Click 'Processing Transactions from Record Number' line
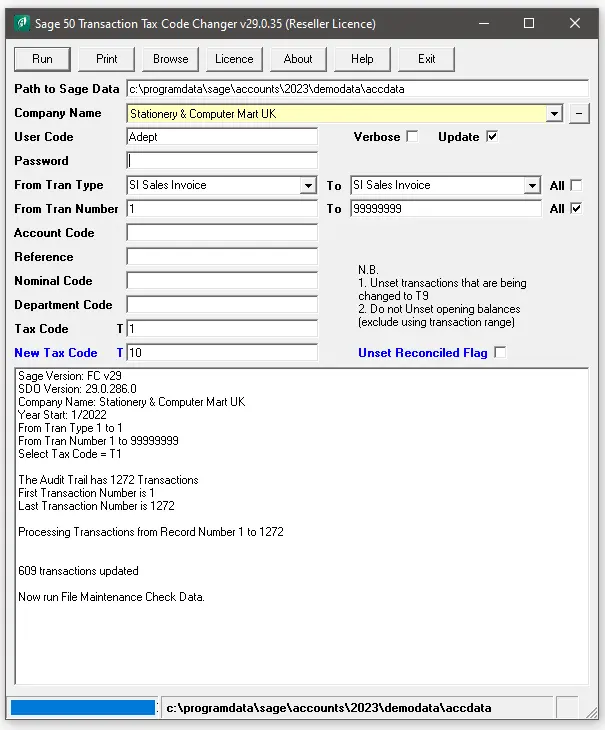This screenshot has width=605, height=730. tap(151, 532)
